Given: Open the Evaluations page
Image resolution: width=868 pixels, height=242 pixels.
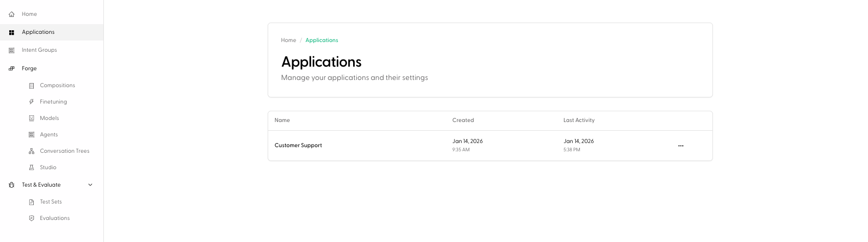Looking at the screenshot, I should click(55, 218).
